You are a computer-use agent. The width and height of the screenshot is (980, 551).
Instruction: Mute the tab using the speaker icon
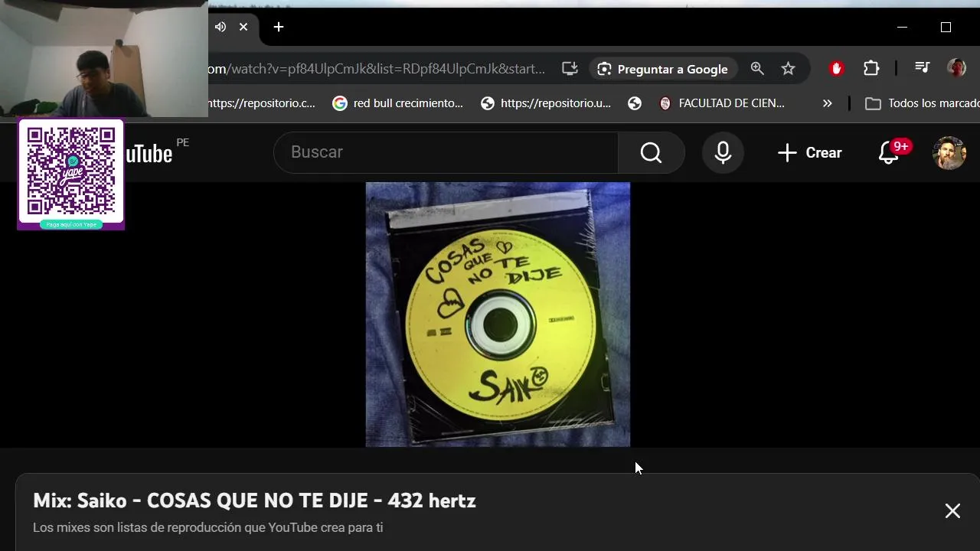click(x=220, y=27)
